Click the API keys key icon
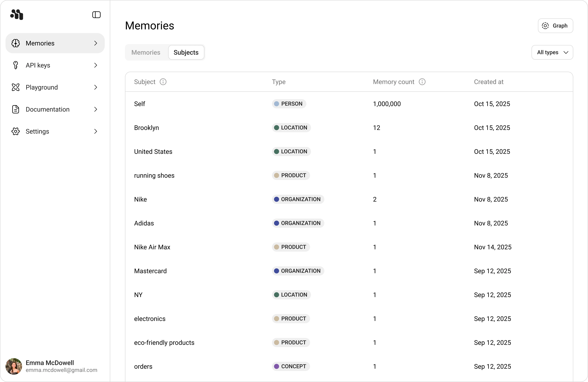The height and width of the screenshot is (382, 588). (x=16, y=65)
